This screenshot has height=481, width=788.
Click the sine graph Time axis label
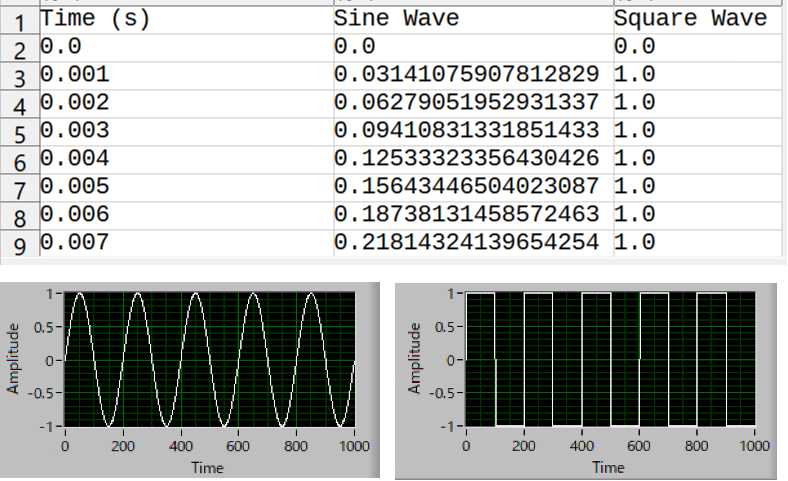coord(208,468)
